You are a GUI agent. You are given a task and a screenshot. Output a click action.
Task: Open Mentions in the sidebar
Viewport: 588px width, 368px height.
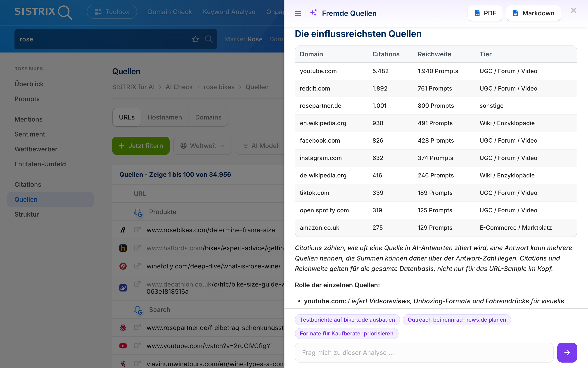28,119
